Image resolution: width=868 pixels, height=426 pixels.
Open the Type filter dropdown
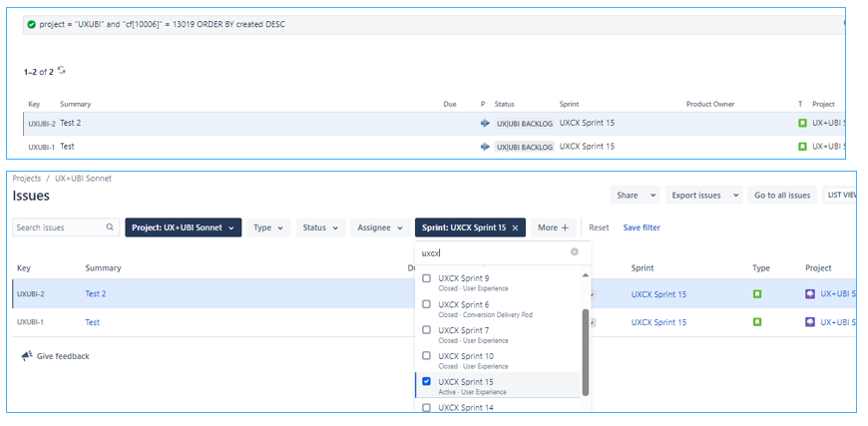[x=268, y=227]
